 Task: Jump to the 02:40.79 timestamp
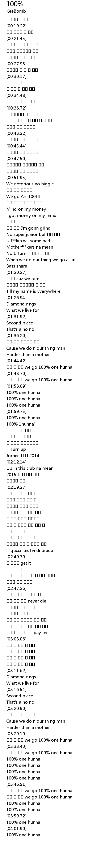(x=16, y=557)
